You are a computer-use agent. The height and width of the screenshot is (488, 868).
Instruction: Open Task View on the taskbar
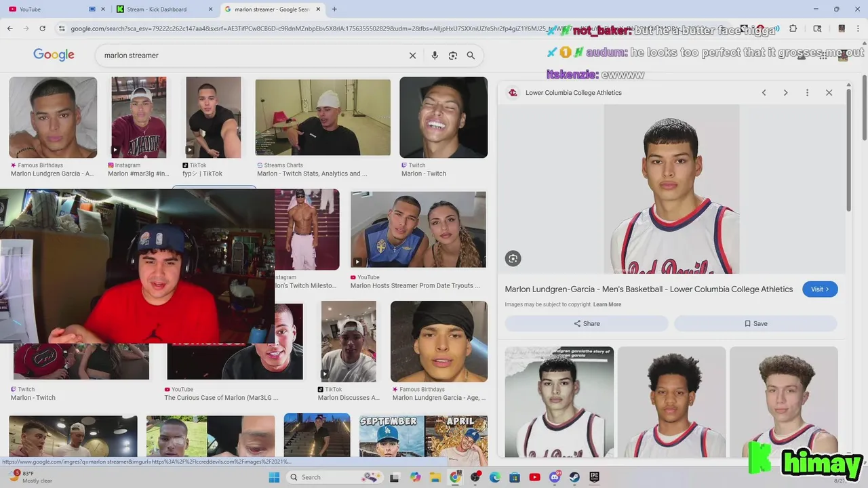(395, 477)
